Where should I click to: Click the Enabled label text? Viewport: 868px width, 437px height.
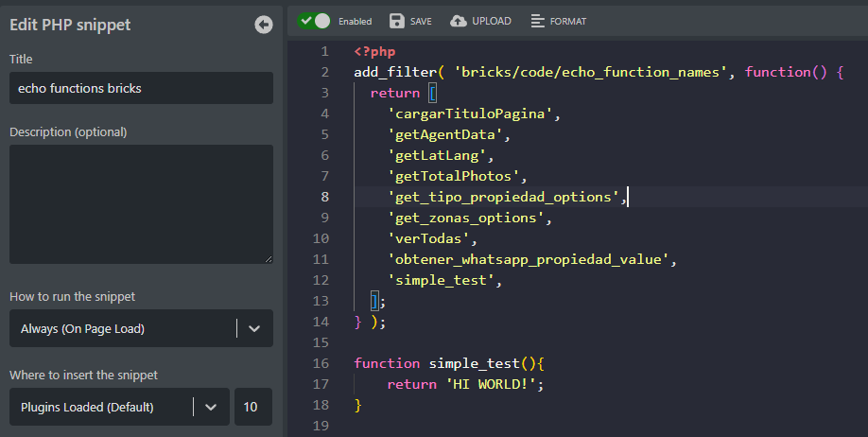tap(356, 22)
